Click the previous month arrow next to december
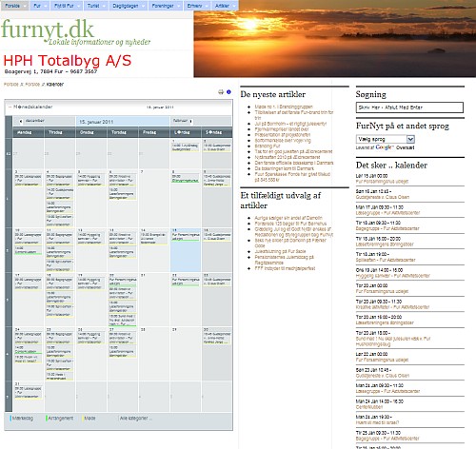This screenshot has height=449, width=476. 21,121
